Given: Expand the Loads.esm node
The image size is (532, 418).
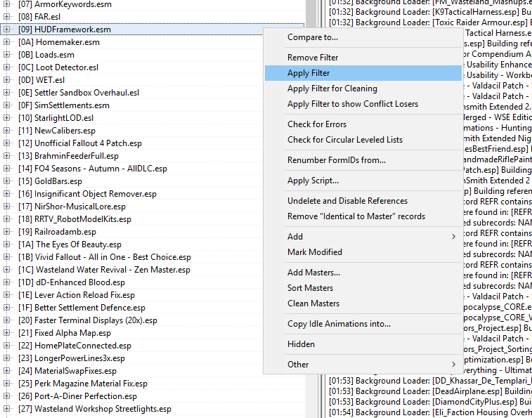Looking at the screenshot, I should (x=6, y=55).
